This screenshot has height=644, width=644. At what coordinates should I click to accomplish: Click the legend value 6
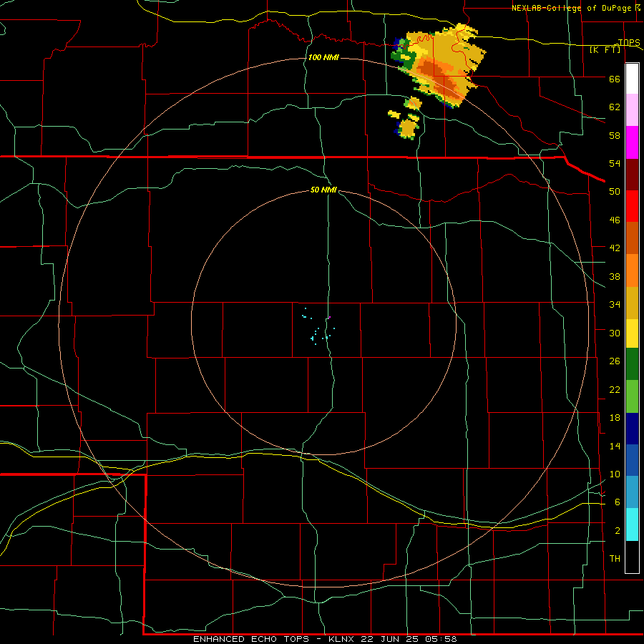pos(618,502)
